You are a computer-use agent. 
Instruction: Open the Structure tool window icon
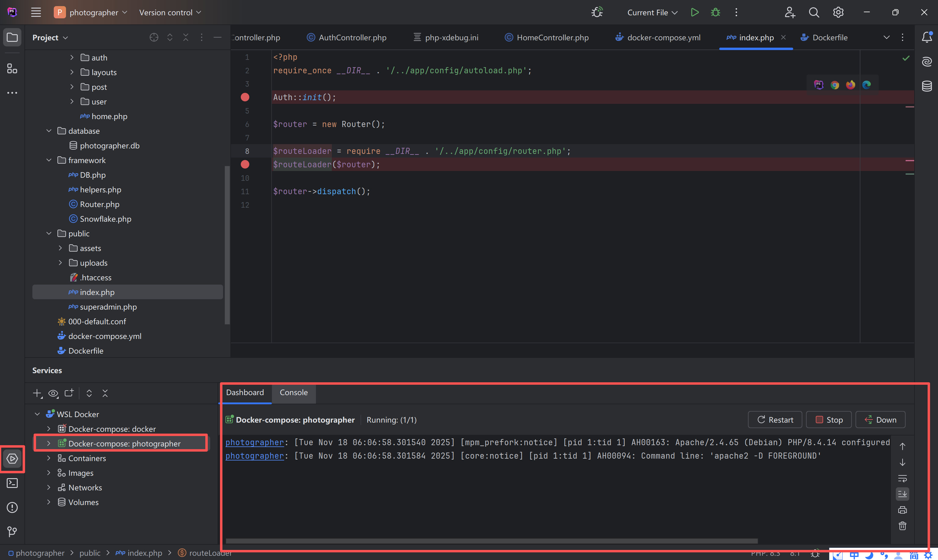click(12, 69)
